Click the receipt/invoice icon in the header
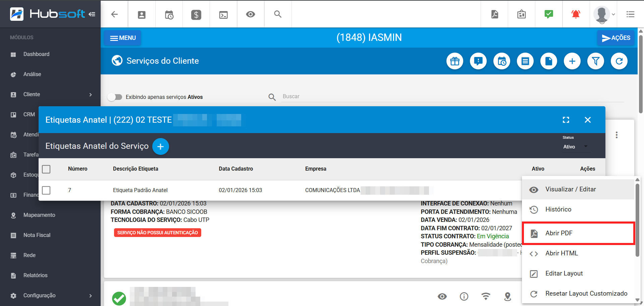The width and height of the screenshot is (644, 306). (525, 61)
